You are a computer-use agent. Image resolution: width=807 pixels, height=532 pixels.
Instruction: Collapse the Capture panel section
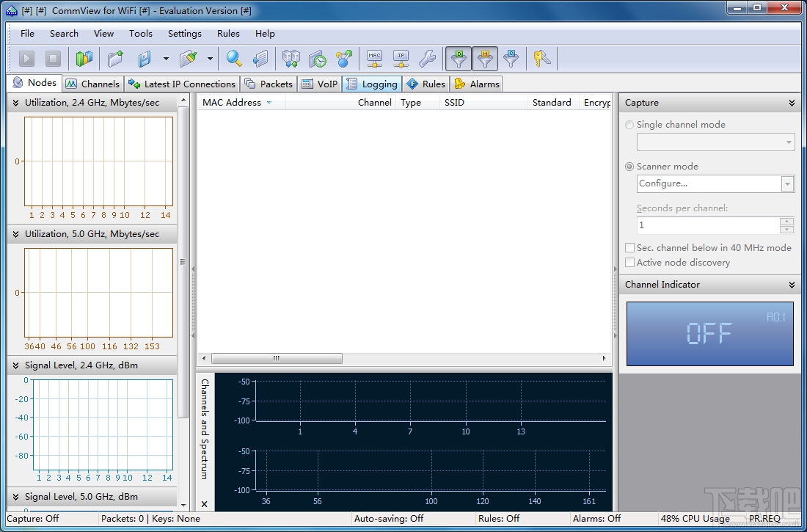pos(792,103)
